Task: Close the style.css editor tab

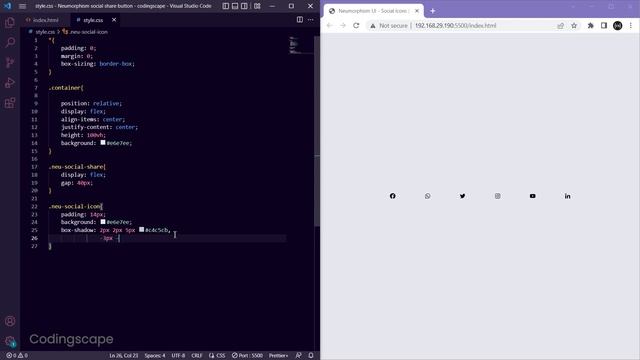Action: [x=114, y=20]
